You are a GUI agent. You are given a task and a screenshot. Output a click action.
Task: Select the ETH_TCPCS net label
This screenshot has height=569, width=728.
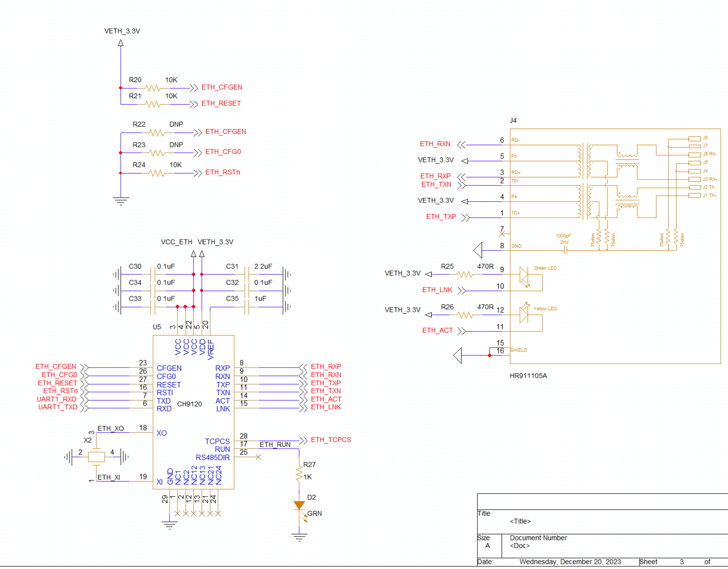331,440
